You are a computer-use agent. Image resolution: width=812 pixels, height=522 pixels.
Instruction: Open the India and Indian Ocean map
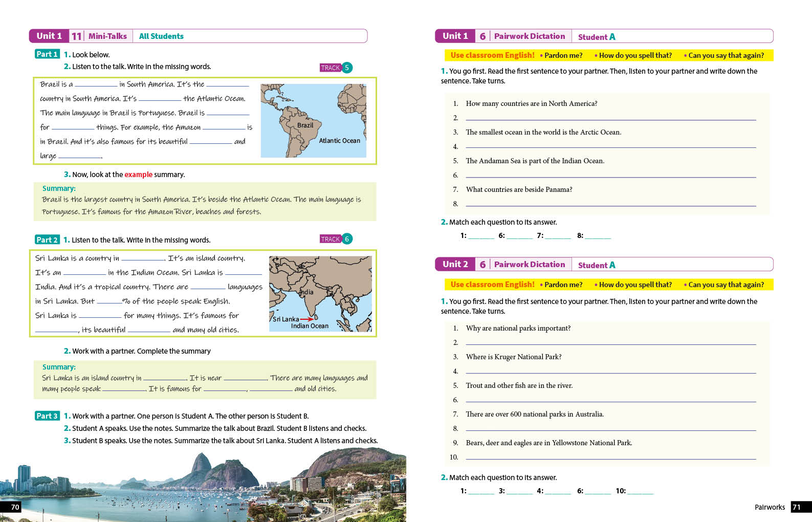320,294
